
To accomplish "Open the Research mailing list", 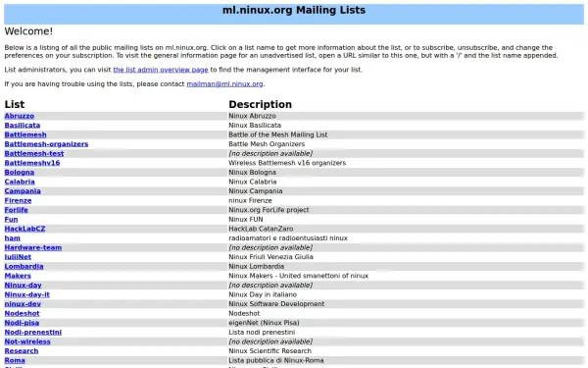I will click(22, 350).
